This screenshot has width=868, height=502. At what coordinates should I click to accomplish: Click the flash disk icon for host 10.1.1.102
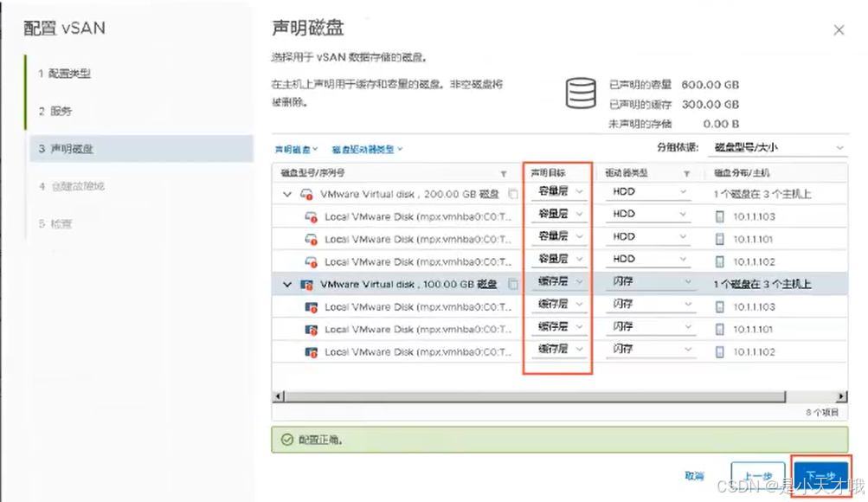[x=311, y=352]
